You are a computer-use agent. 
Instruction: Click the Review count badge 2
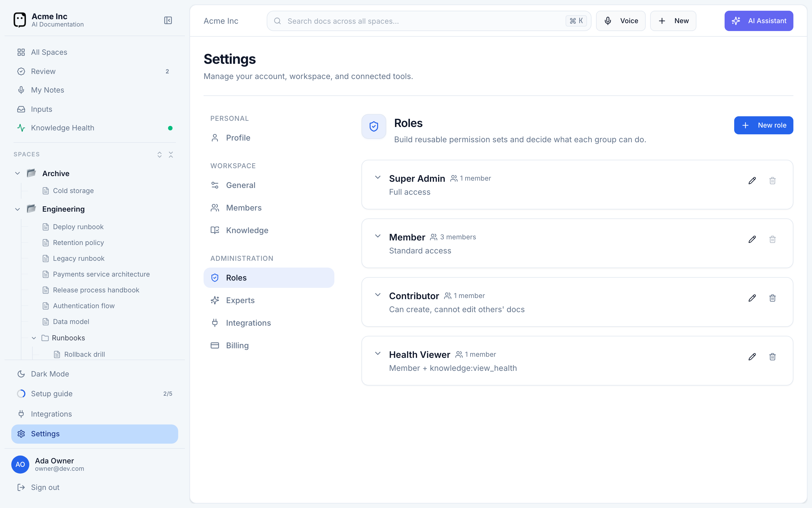(x=167, y=71)
